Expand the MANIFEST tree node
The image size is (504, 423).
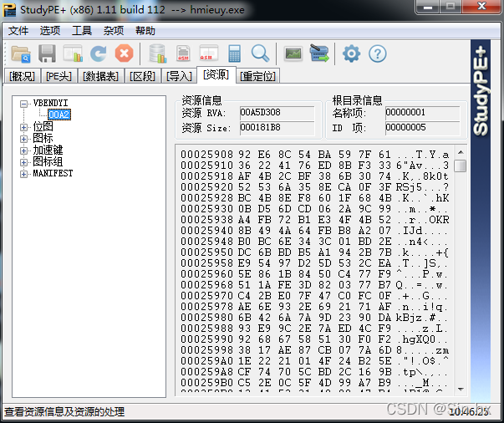point(23,174)
